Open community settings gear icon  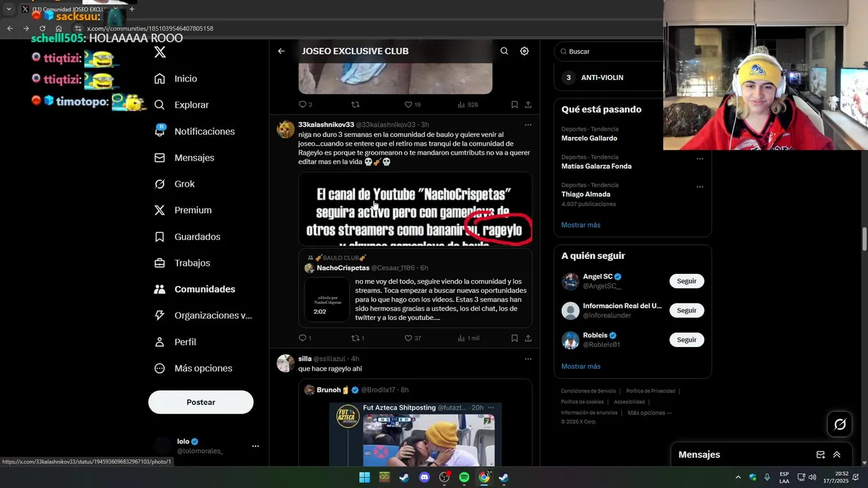(524, 51)
